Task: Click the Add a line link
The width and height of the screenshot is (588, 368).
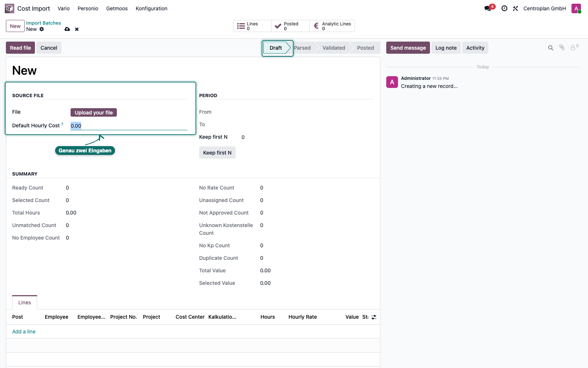Action: tap(24, 332)
